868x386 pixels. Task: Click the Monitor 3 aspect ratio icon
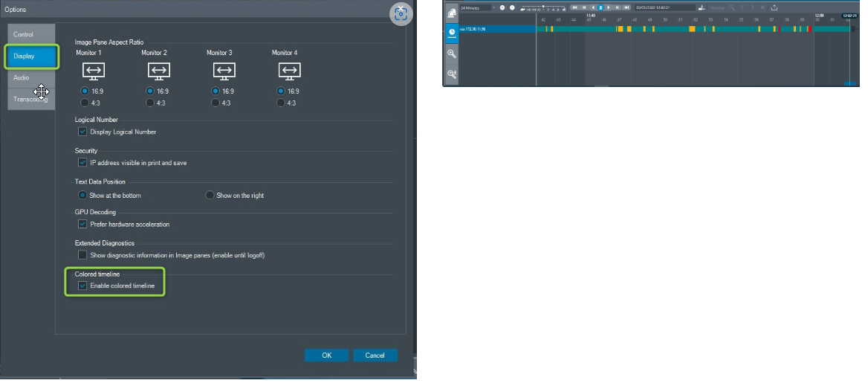click(x=224, y=71)
